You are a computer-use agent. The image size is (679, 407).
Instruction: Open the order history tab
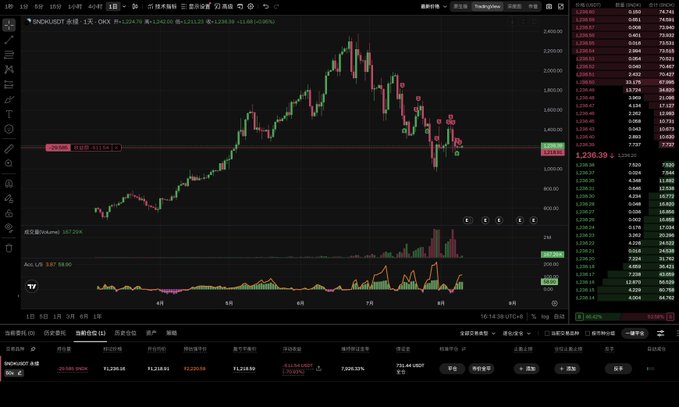coord(55,333)
